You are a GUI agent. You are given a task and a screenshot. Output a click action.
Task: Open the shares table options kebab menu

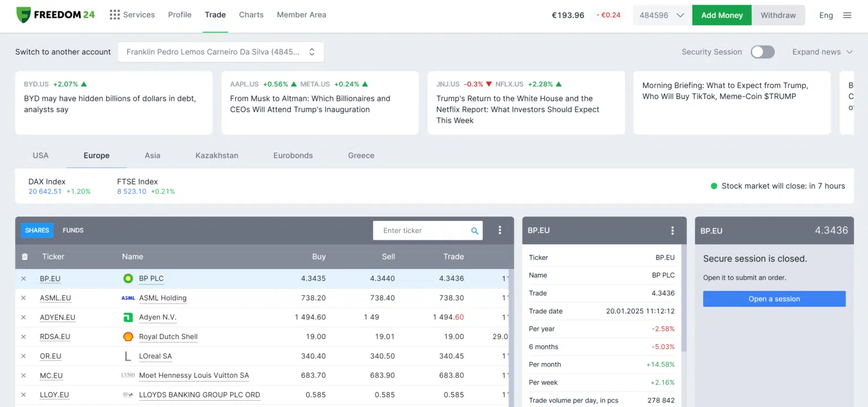coord(500,230)
